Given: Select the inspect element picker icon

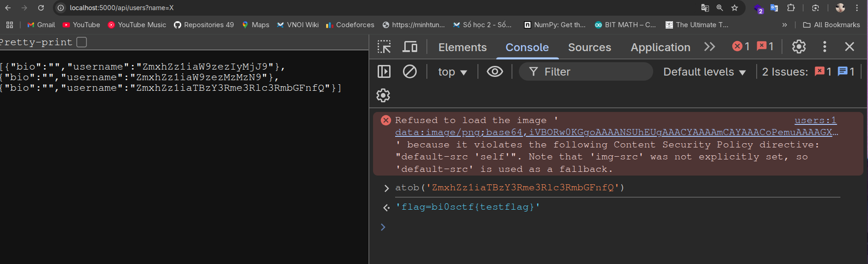Looking at the screenshot, I should pos(384,47).
